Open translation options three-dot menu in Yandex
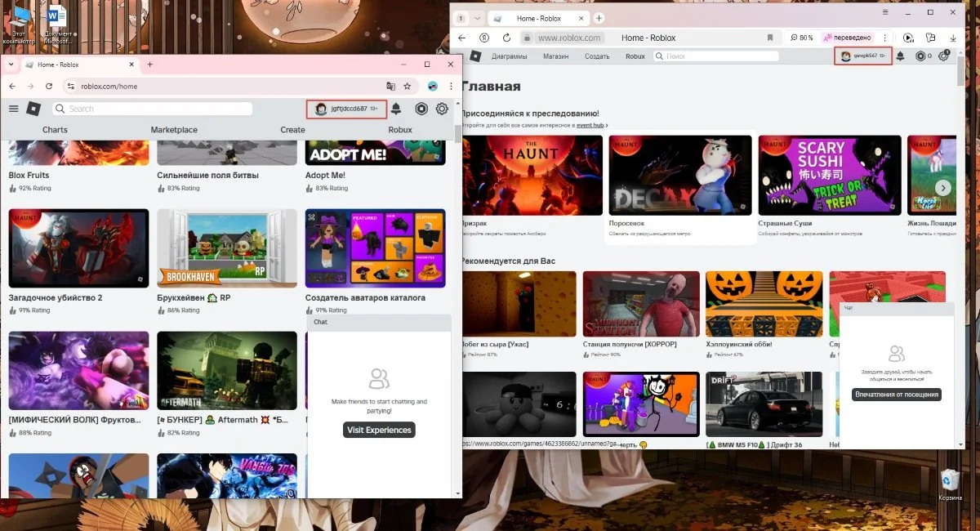Screen dimensions: 980x531 click(884, 38)
